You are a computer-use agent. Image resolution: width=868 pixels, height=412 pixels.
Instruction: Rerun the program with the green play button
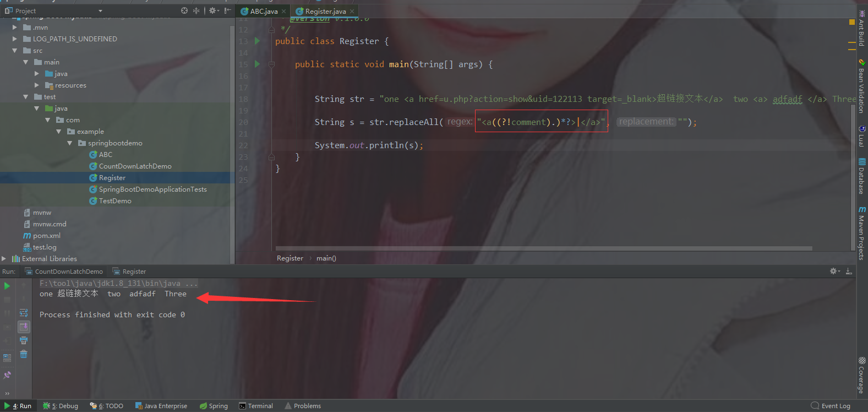7,286
